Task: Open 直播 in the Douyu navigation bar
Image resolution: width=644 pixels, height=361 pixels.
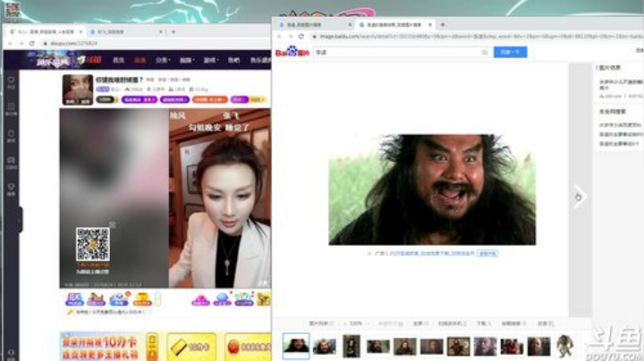Action: click(x=140, y=60)
